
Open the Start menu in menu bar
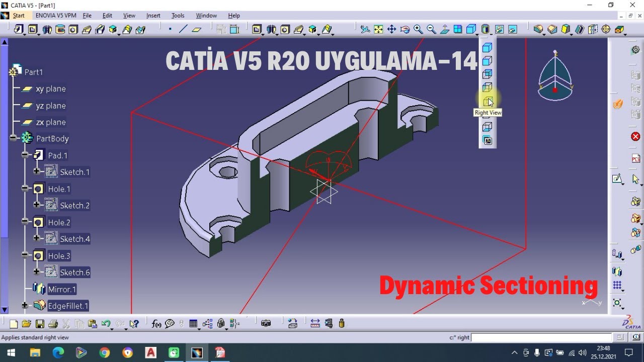19,16
